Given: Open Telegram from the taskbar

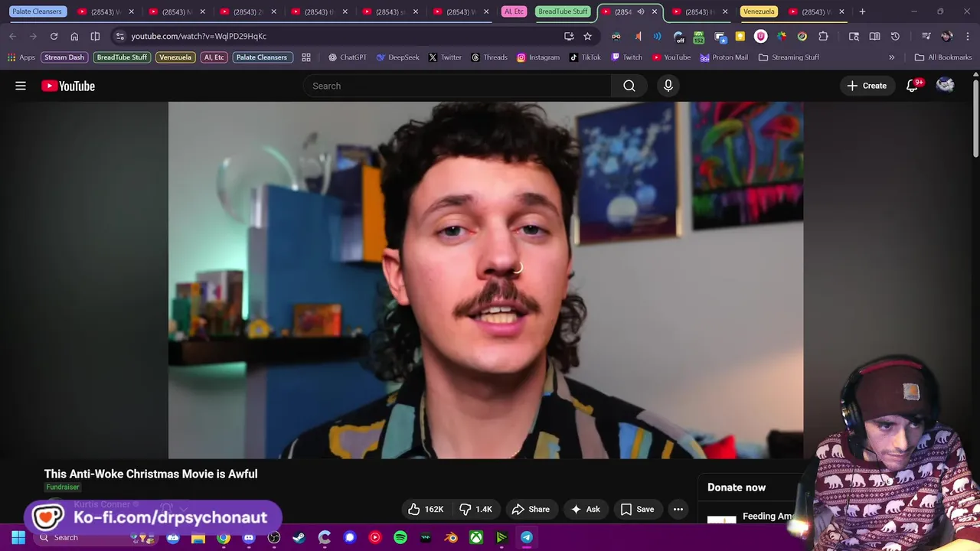Looking at the screenshot, I should pyautogui.click(x=527, y=537).
